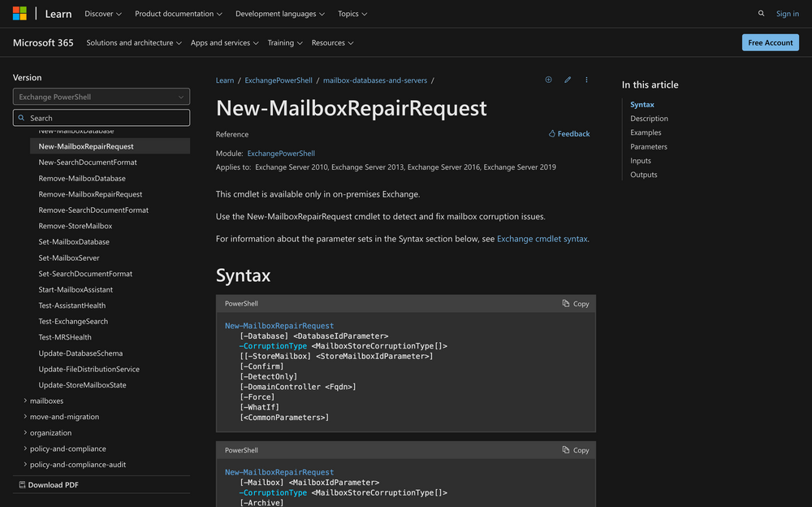Click the edit pencil icon

coord(568,80)
